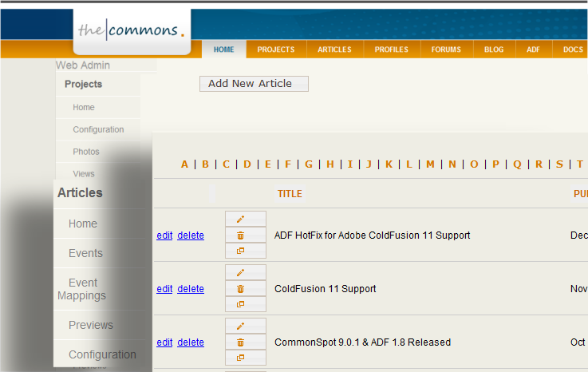Click 'ADF HotFix for Adobe ColdFusion 11 Support' title

[372, 235]
